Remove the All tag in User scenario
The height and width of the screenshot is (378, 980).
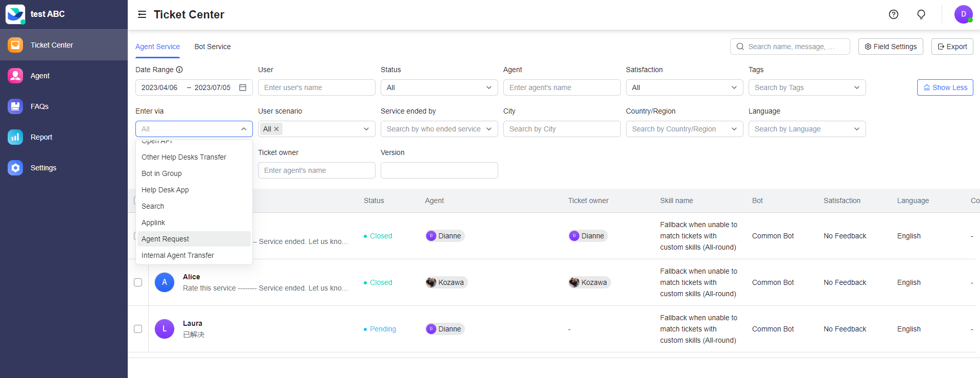tap(276, 129)
